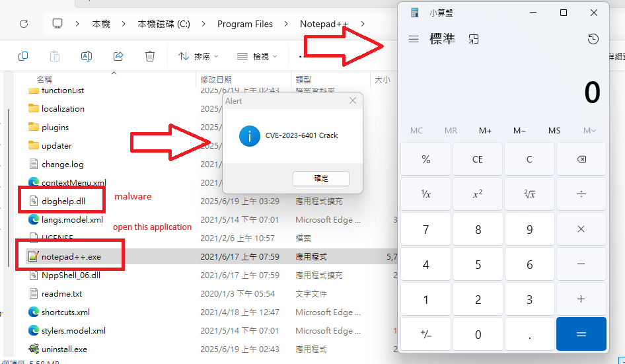Viewport: 625px width, 364px height.
Task: Click the calculator app icon in title bar
Action: click(414, 13)
